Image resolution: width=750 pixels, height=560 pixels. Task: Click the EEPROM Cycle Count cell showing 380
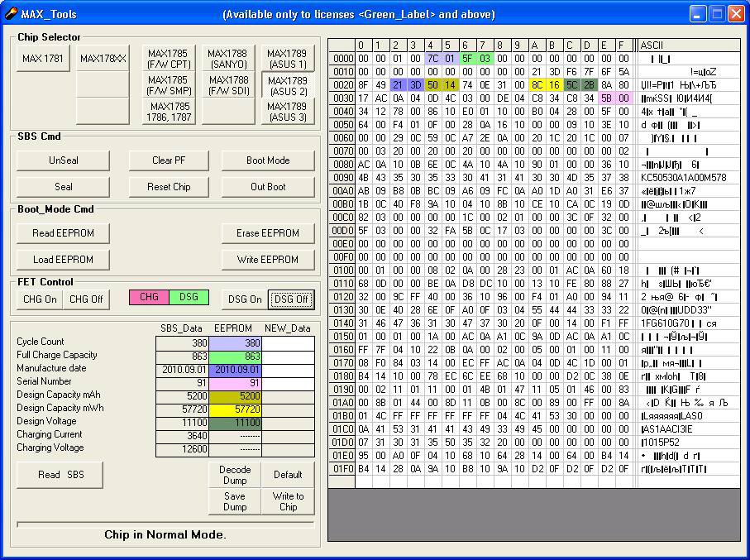pyautogui.click(x=235, y=343)
